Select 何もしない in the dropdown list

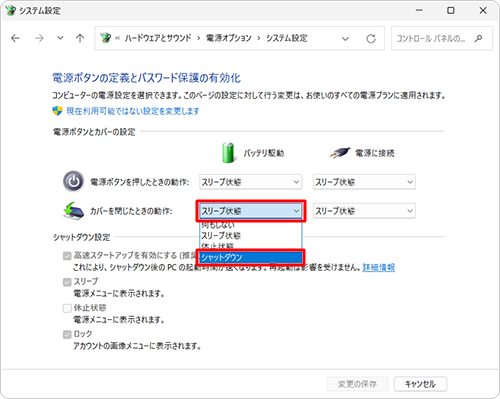click(x=251, y=225)
